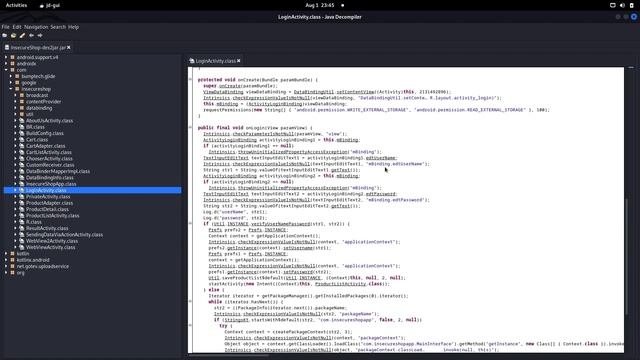Open the clock showing Aug 1 23:45
Viewport: 640px width, 360px height.
[x=320, y=5]
